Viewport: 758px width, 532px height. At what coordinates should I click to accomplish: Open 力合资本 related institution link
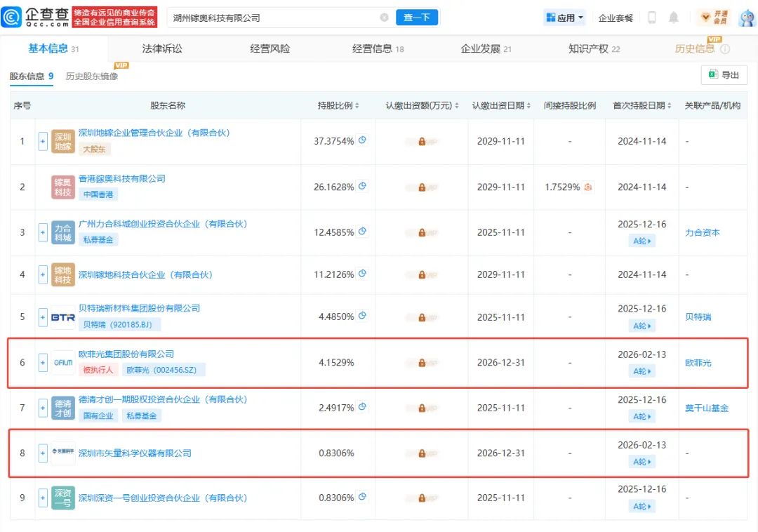[x=703, y=232]
